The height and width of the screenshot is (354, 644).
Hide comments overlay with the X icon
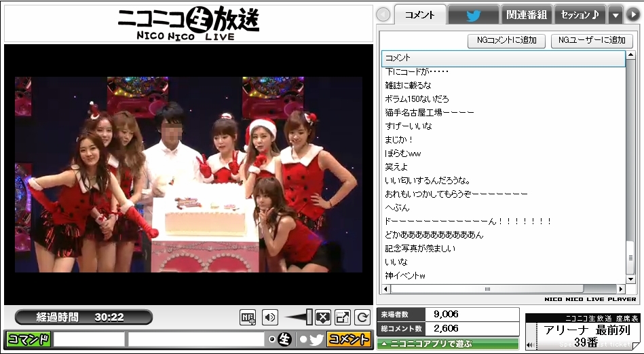323,317
